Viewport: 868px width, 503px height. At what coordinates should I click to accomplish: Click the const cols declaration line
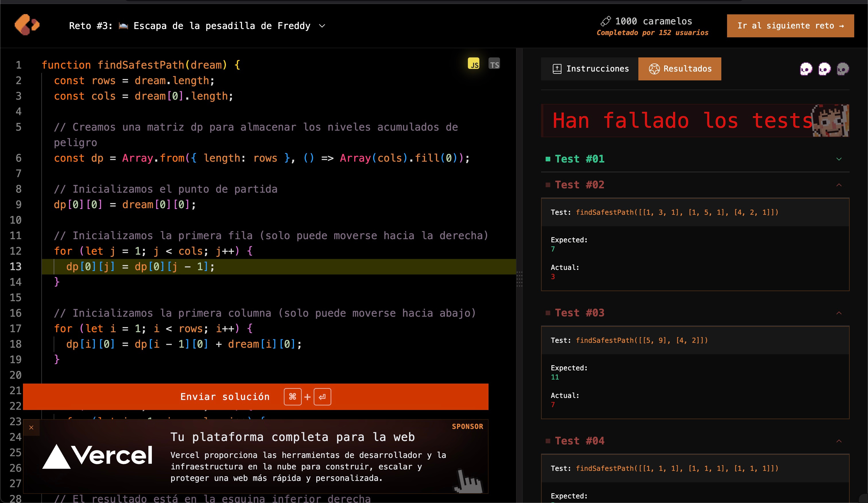tap(143, 96)
